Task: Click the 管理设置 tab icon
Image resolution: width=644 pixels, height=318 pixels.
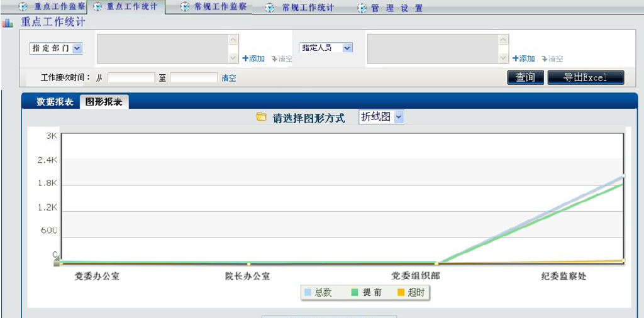Action: pyautogui.click(x=362, y=8)
